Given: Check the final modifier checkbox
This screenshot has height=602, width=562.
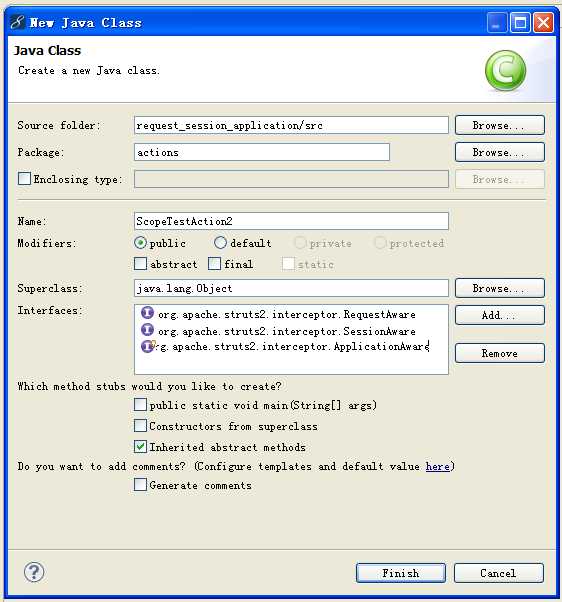Looking at the screenshot, I should click(x=215, y=264).
